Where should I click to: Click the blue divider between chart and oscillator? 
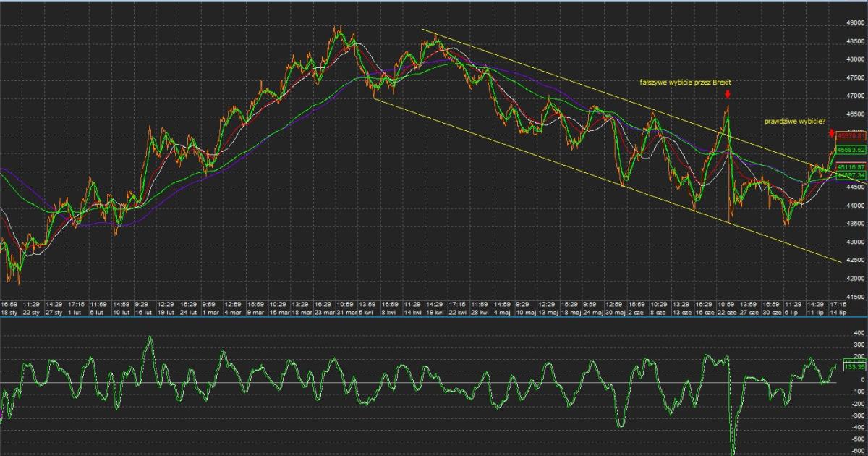(x=434, y=316)
